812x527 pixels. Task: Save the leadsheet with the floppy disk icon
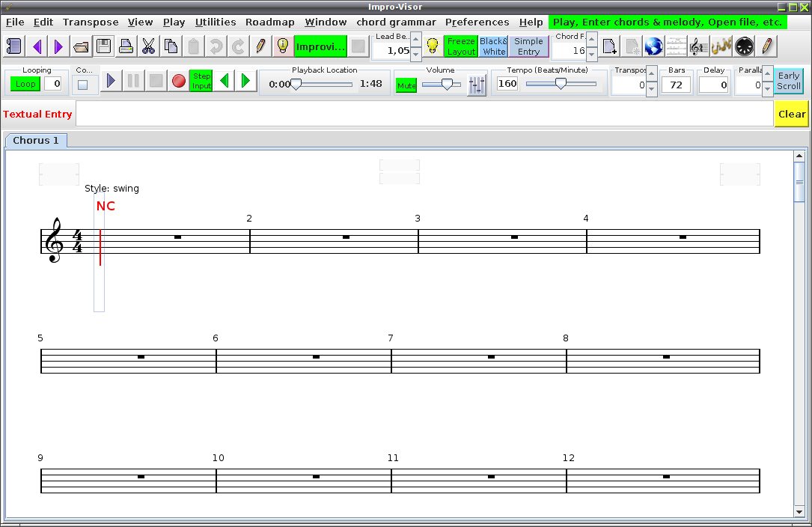(103, 46)
